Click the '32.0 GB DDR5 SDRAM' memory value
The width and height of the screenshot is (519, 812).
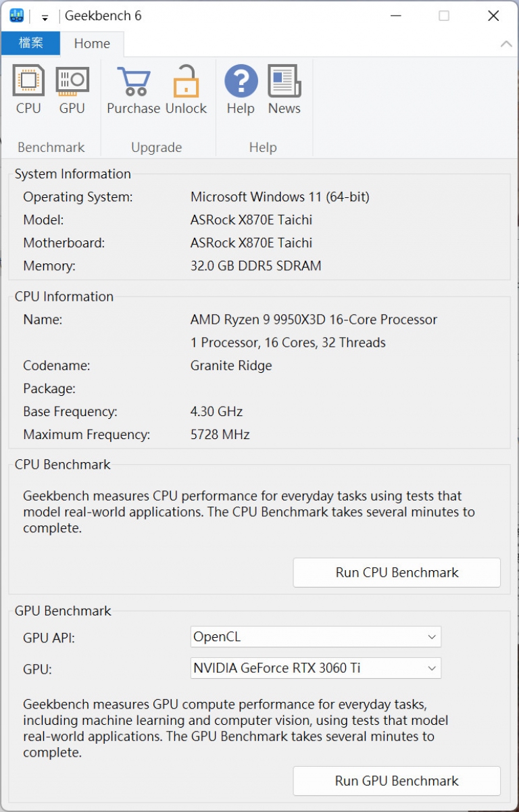tap(256, 265)
